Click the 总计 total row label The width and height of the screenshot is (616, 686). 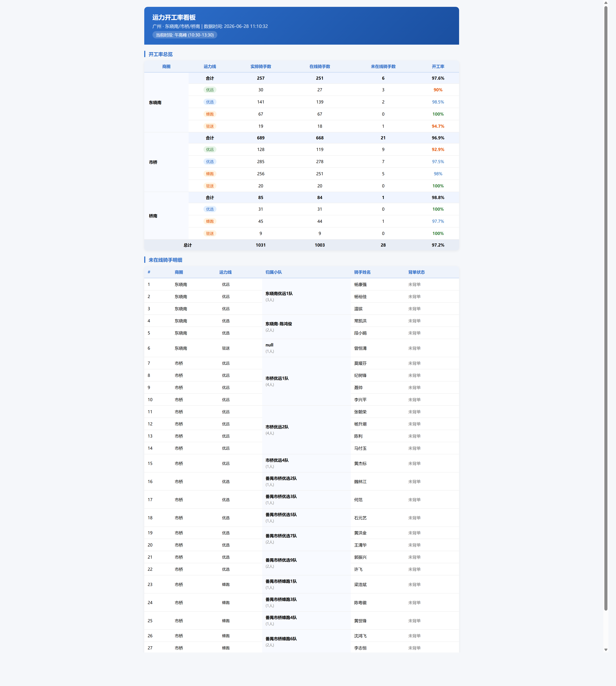188,245
